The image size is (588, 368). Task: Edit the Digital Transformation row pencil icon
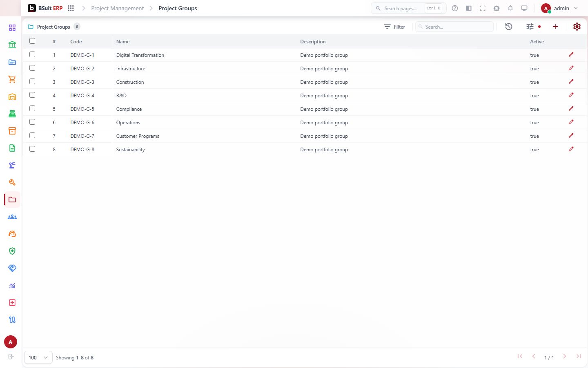click(x=571, y=54)
